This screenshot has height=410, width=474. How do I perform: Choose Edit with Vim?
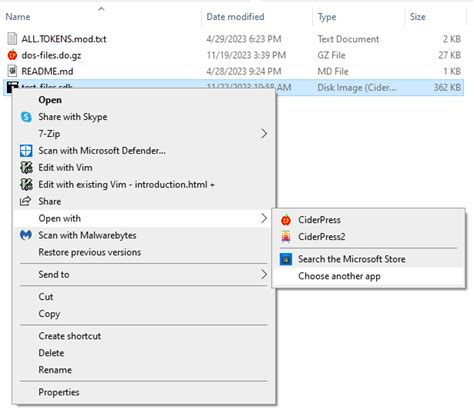click(144, 168)
